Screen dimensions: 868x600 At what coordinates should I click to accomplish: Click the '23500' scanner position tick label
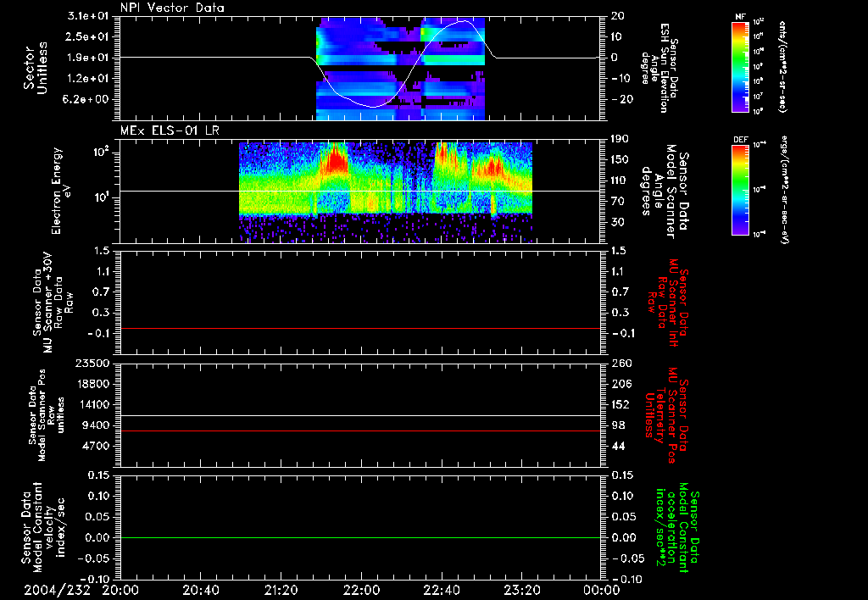(x=92, y=363)
